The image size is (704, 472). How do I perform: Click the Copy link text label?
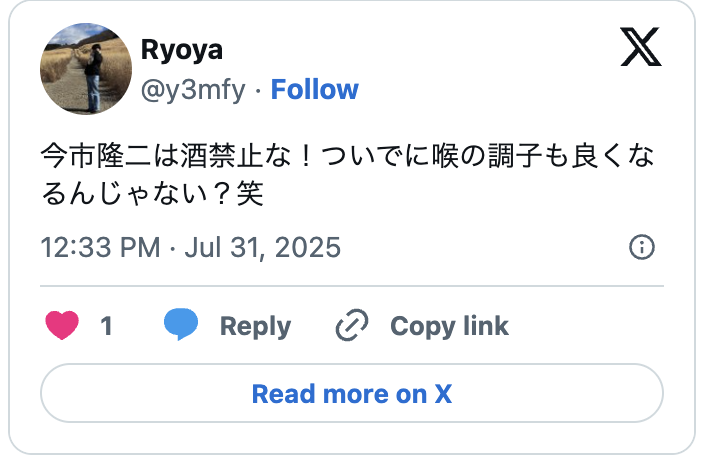coord(449,326)
